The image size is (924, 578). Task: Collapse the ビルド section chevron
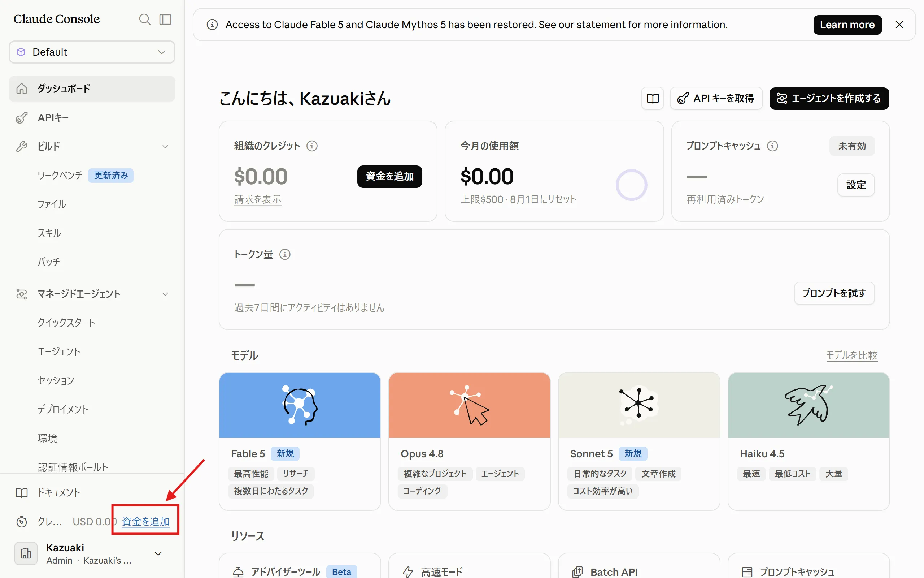[165, 147]
